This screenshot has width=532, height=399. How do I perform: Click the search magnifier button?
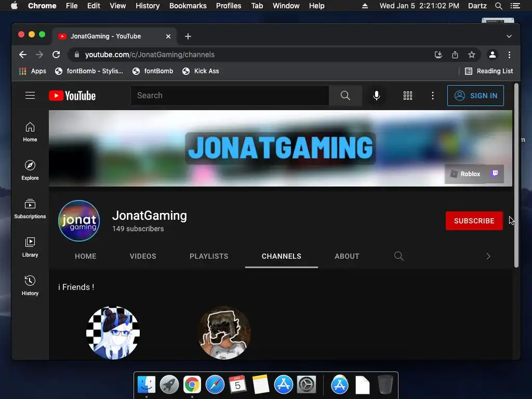[x=345, y=96]
